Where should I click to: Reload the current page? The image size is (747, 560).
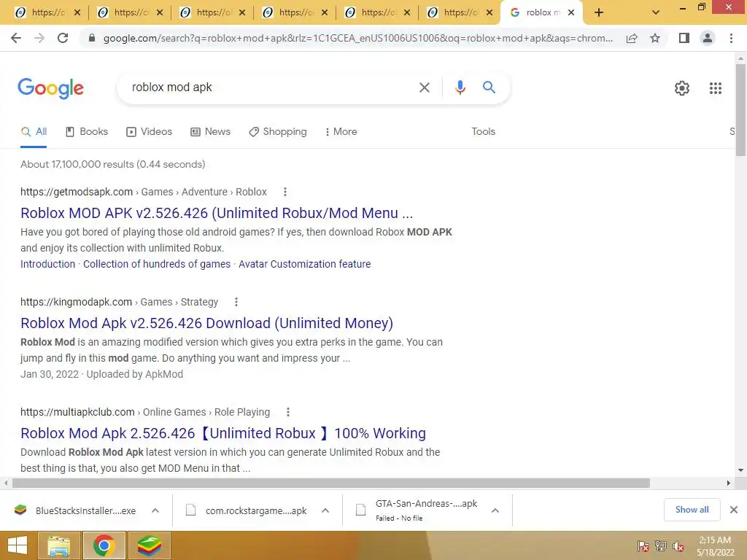(63, 38)
